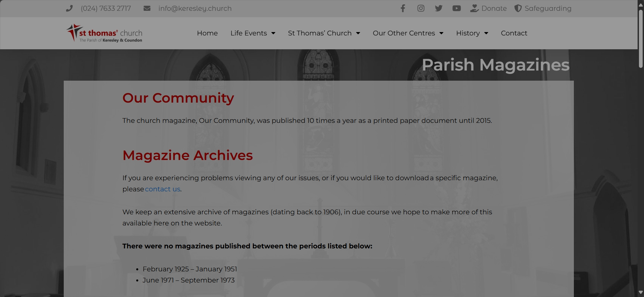Open the Instagram icon link
644x297 pixels.
pos(421,8)
